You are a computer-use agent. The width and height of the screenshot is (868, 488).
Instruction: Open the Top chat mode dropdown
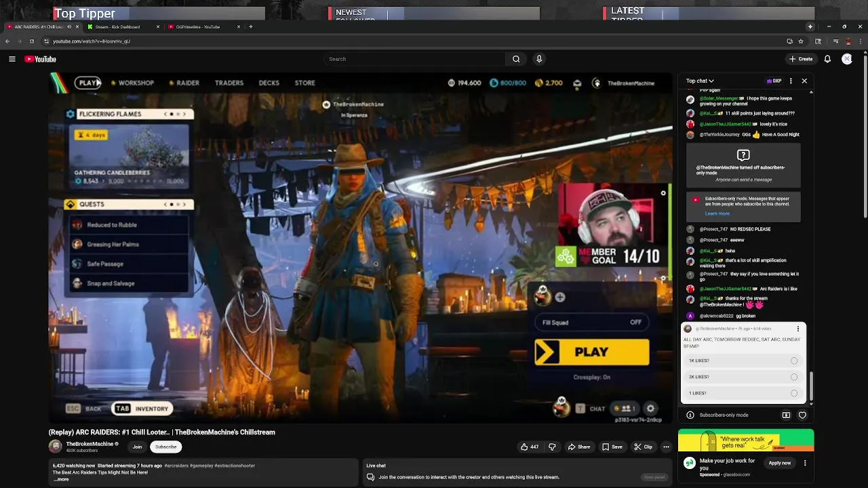700,81
